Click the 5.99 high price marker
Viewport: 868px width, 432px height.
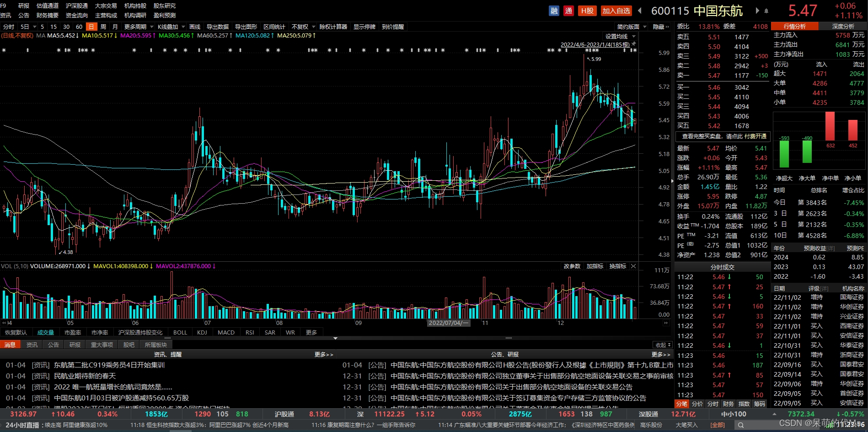point(594,59)
